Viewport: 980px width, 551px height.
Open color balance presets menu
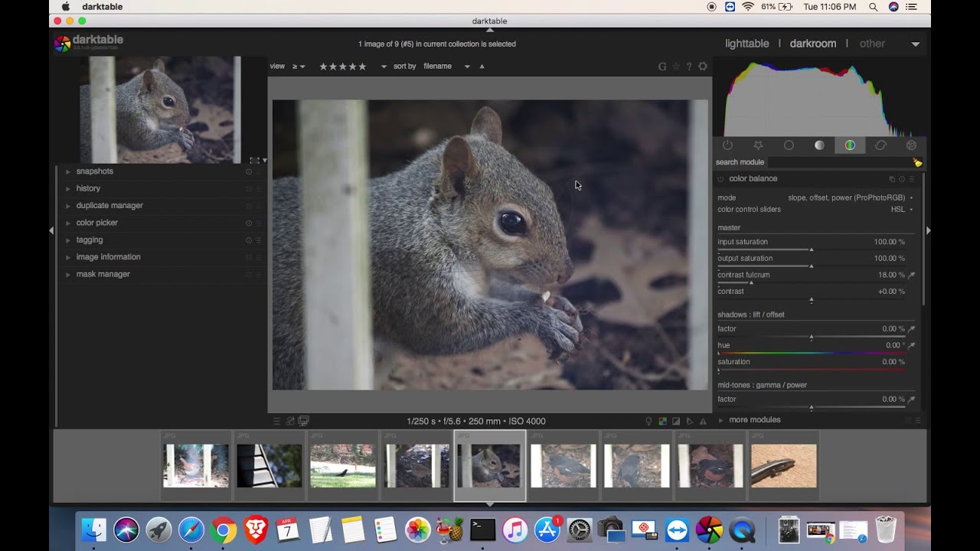click(x=911, y=179)
